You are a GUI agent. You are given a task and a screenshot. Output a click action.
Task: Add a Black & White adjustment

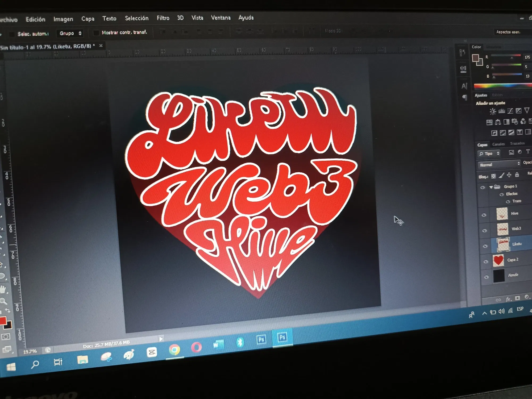(506, 122)
